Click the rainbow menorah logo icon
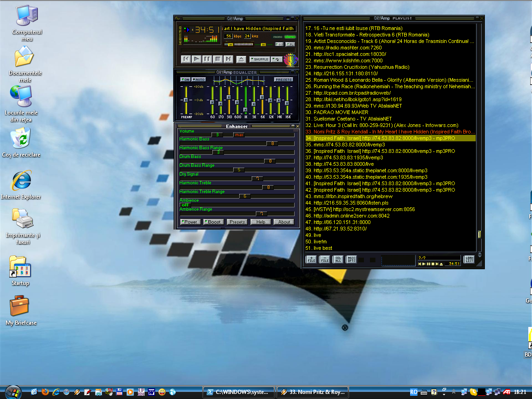 pos(290,60)
